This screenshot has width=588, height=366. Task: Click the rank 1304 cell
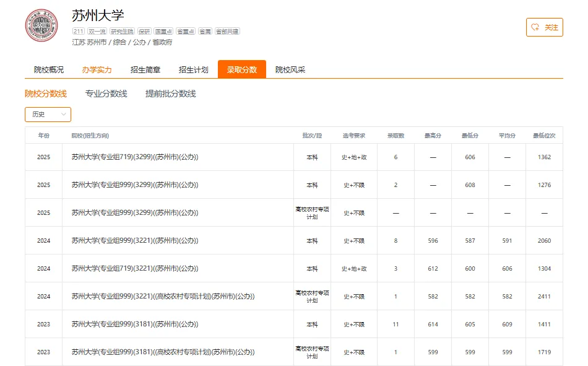[544, 268]
